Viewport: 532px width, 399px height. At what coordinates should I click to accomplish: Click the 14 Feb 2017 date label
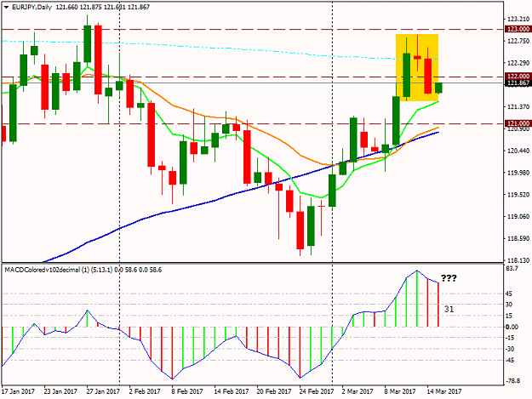[231, 391]
